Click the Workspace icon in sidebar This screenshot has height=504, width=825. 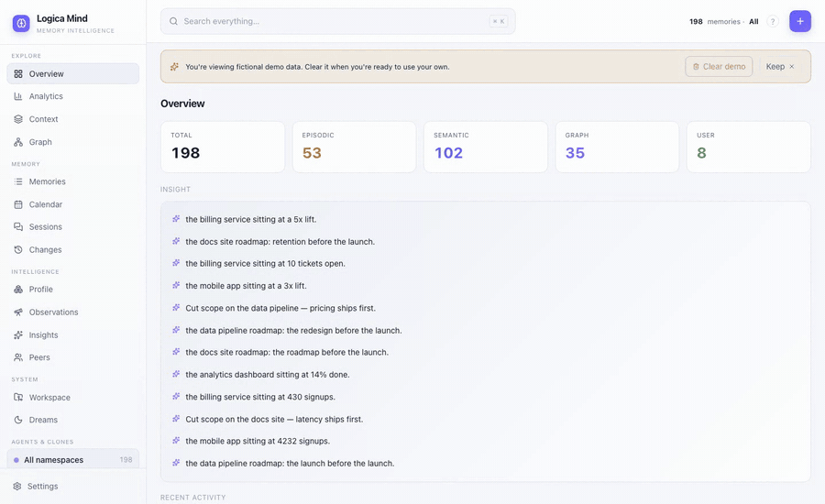tap(18, 397)
